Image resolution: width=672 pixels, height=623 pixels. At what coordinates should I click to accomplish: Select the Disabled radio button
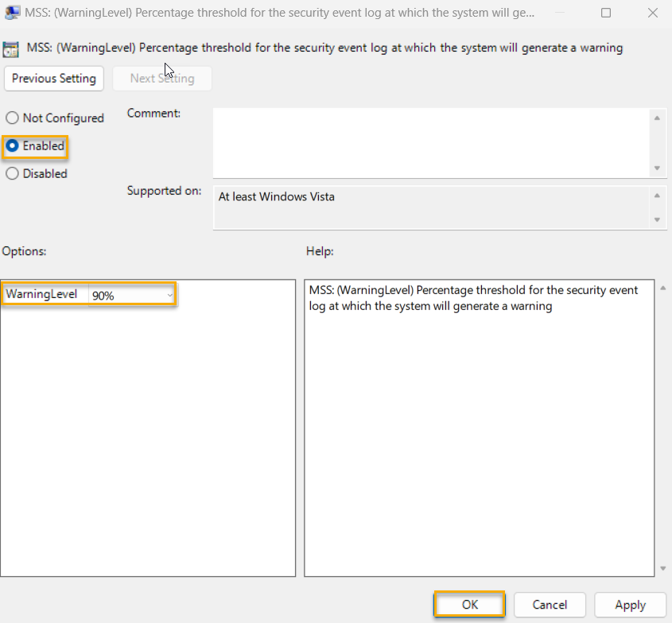pyautogui.click(x=12, y=173)
